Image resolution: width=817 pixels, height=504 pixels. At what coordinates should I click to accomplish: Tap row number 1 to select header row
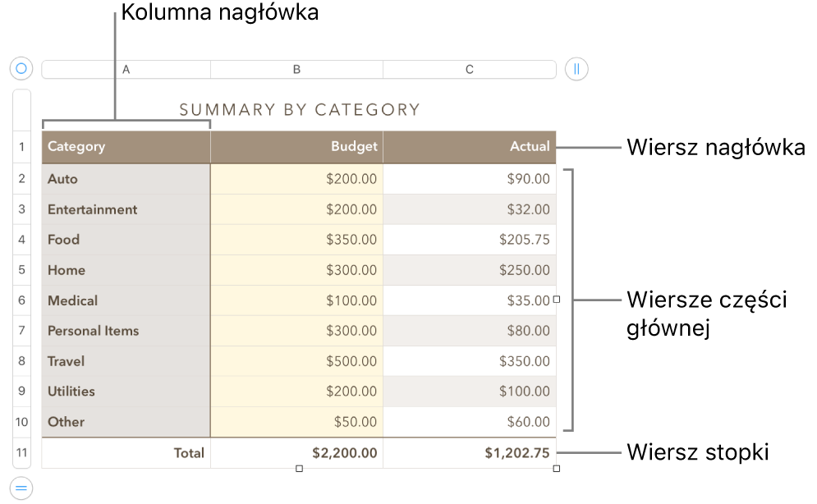pyautogui.click(x=21, y=146)
